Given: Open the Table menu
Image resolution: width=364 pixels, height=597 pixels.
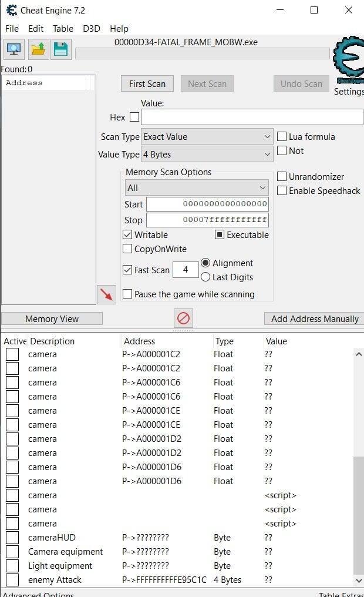Looking at the screenshot, I should click(x=63, y=29).
